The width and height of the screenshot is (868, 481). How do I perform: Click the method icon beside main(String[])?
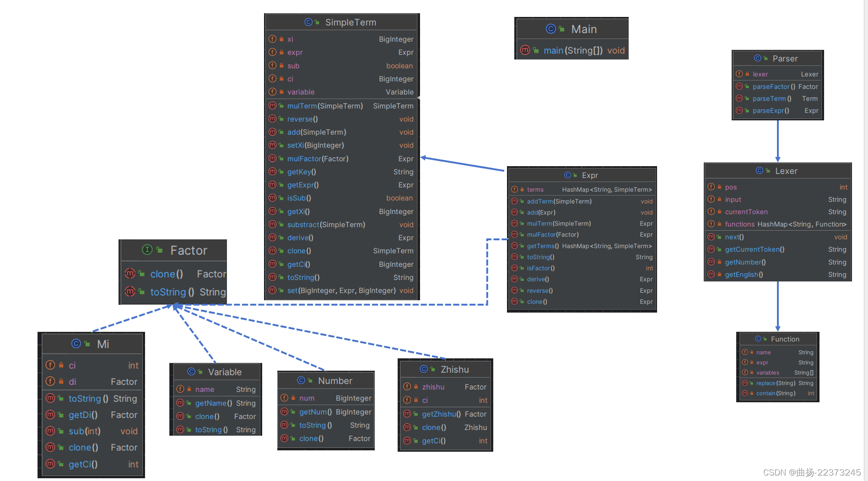(525, 50)
